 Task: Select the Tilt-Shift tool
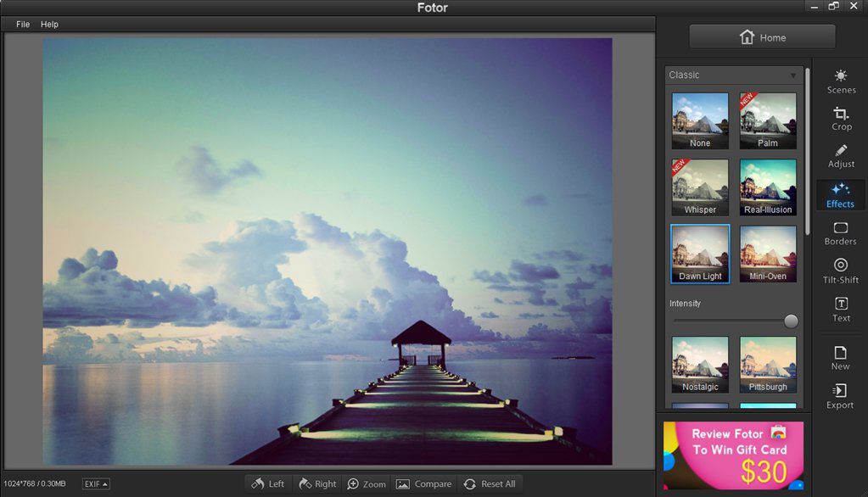[840, 271]
